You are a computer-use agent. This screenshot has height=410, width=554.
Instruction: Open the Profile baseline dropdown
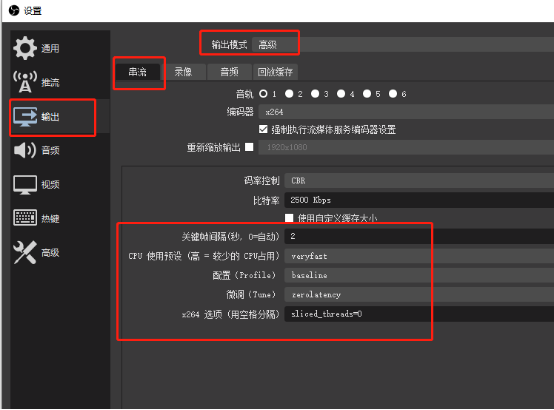(419, 275)
